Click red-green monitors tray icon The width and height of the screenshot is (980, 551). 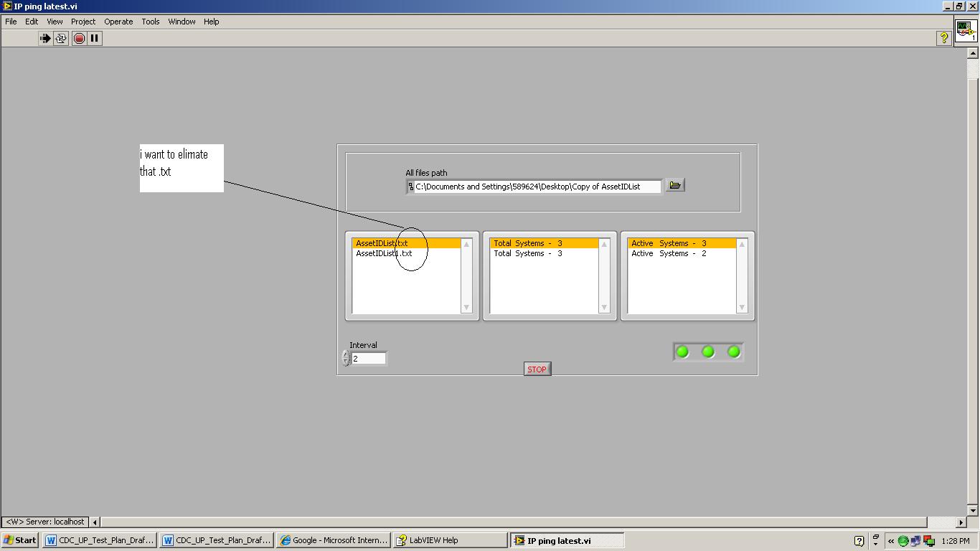929,541
